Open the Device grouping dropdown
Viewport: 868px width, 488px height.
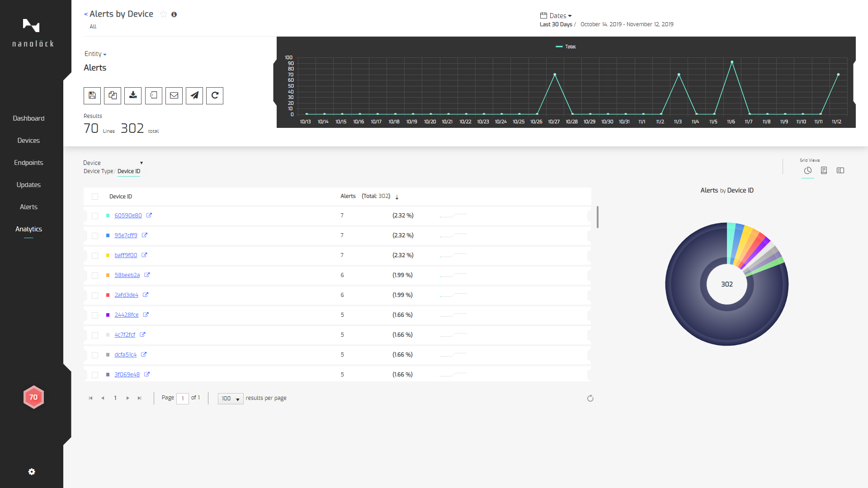click(x=113, y=163)
